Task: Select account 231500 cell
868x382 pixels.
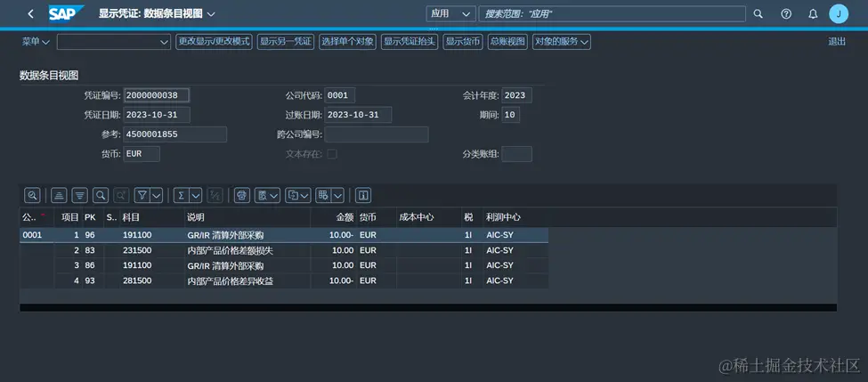Action: pyautogui.click(x=151, y=250)
